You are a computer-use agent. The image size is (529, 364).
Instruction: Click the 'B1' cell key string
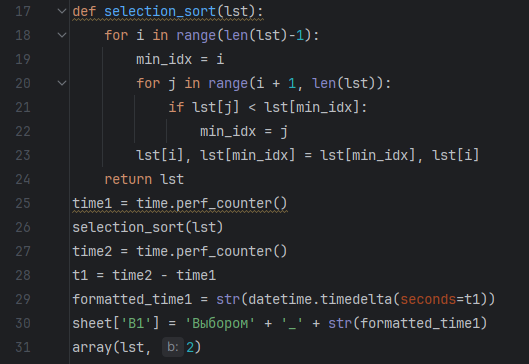(136, 324)
